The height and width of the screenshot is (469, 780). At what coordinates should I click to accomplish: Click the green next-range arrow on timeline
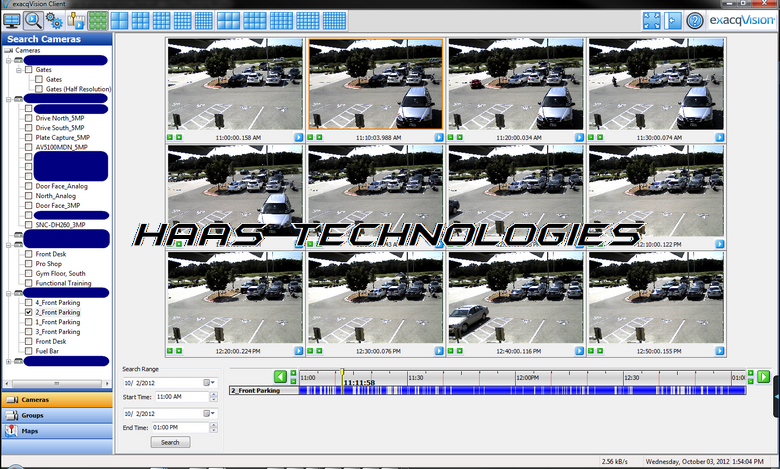763,377
